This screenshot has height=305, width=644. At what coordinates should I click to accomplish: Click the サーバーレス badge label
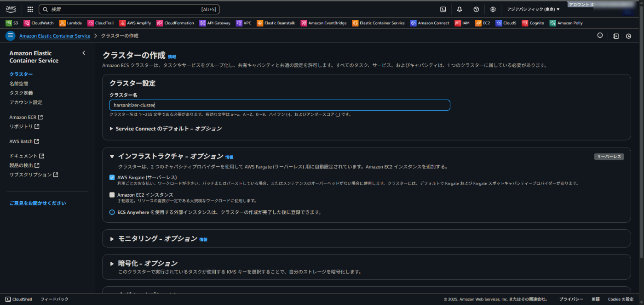[x=609, y=157]
